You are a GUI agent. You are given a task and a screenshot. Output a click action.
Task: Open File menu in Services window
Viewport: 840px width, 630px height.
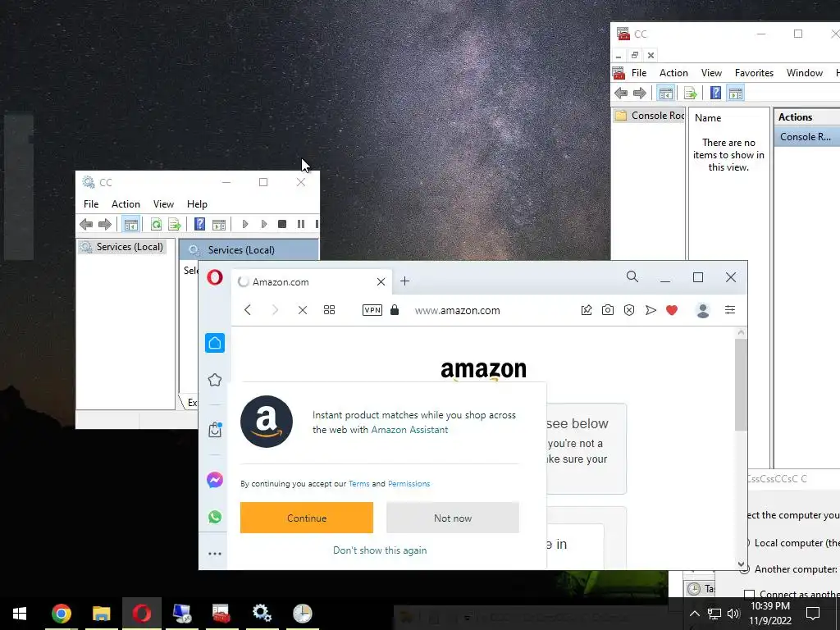click(x=91, y=204)
